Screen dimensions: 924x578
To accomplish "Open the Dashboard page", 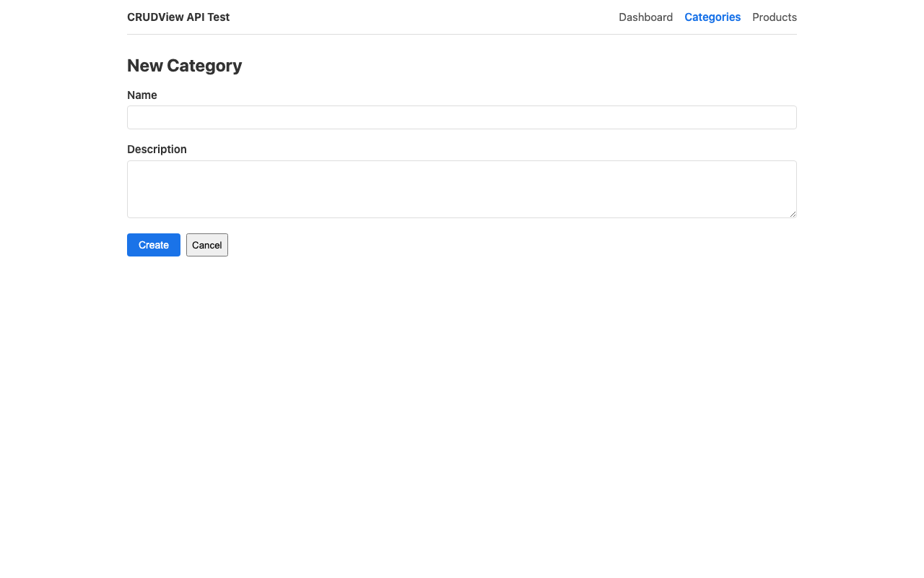I will (645, 17).
